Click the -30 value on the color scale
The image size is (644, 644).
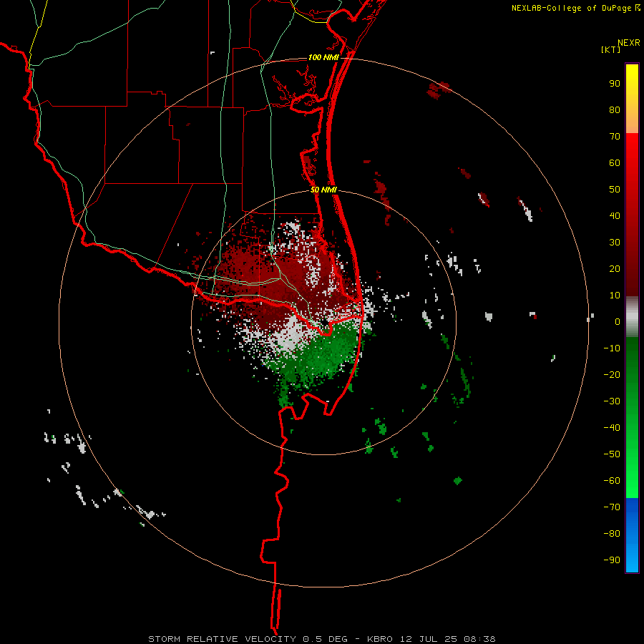[612, 401]
